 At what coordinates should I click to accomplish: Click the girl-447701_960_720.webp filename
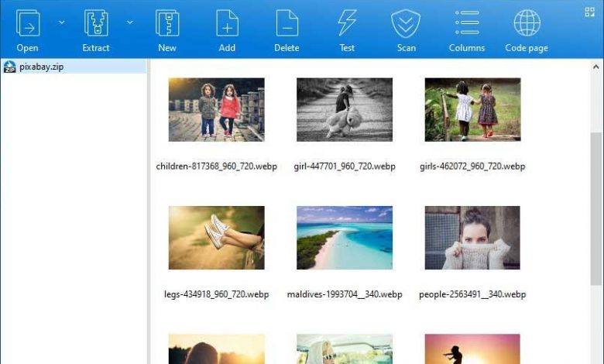(345, 167)
